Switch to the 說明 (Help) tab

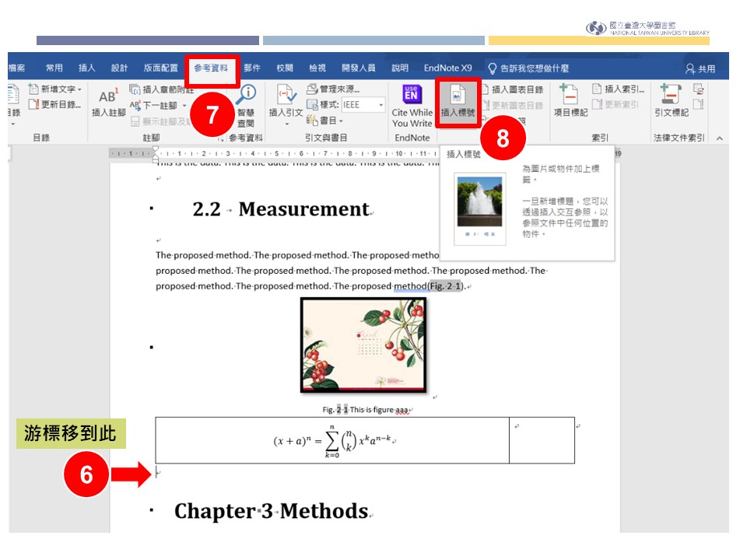[x=400, y=68]
